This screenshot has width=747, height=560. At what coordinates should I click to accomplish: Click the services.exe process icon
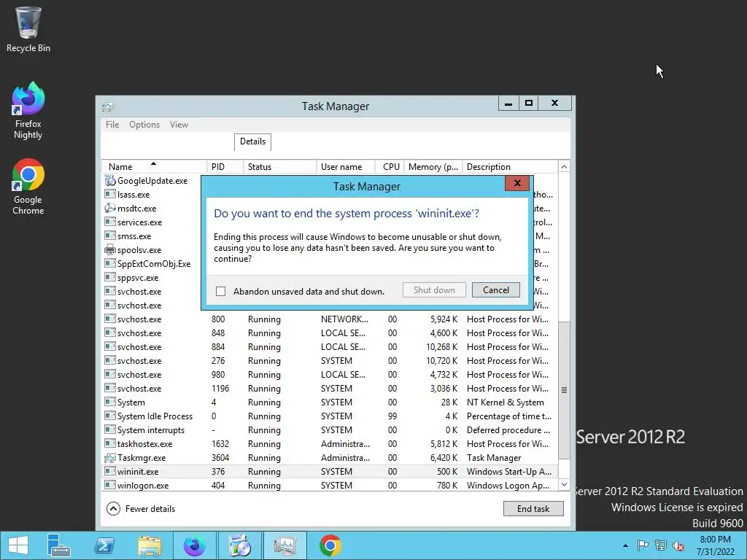110,222
